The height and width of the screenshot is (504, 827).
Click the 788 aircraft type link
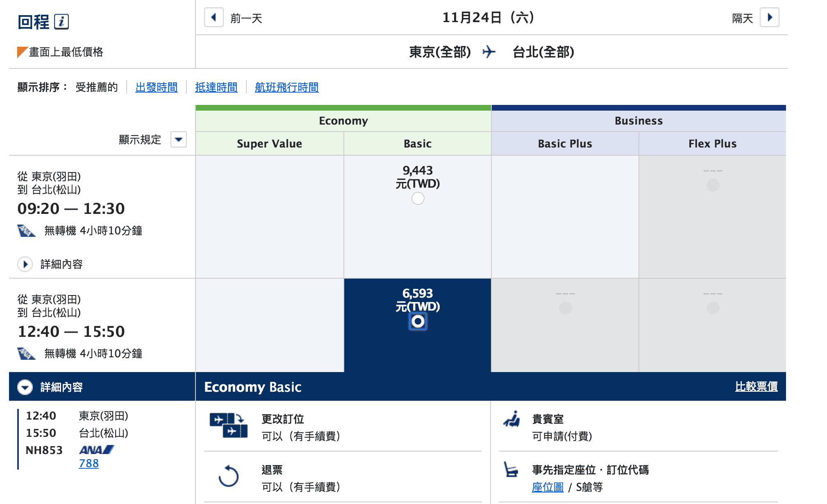(x=89, y=463)
